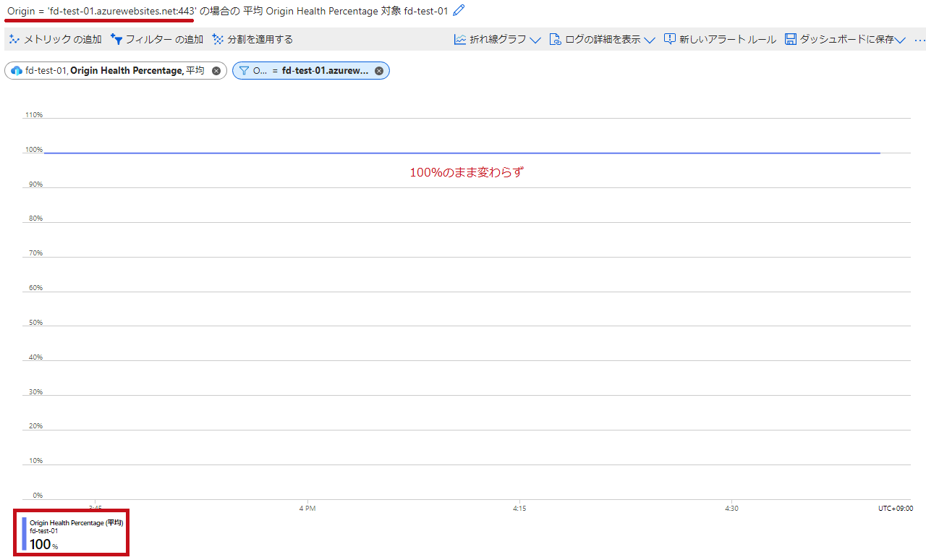Click メトリック の追加 button
This screenshot has height=560, width=926.
pos(56,39)
